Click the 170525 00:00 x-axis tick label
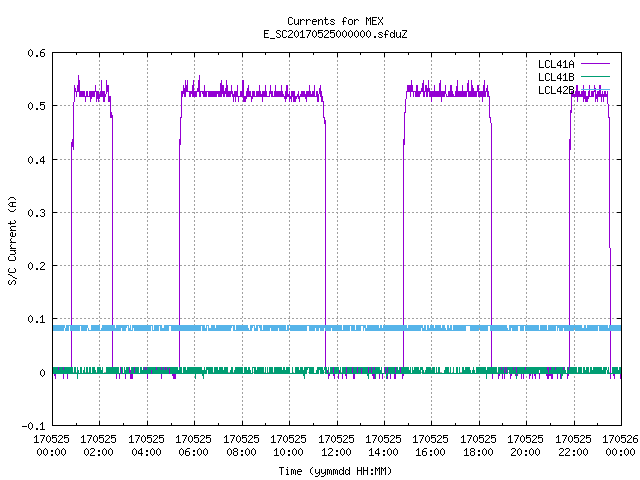Screen dimensions: 640x480 [x=51, y=446]
